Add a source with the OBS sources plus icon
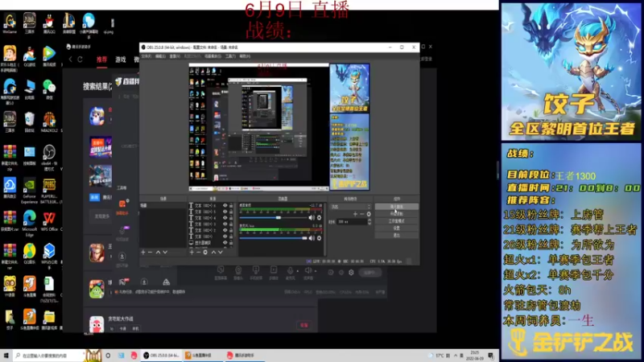 tap(192, 252)
